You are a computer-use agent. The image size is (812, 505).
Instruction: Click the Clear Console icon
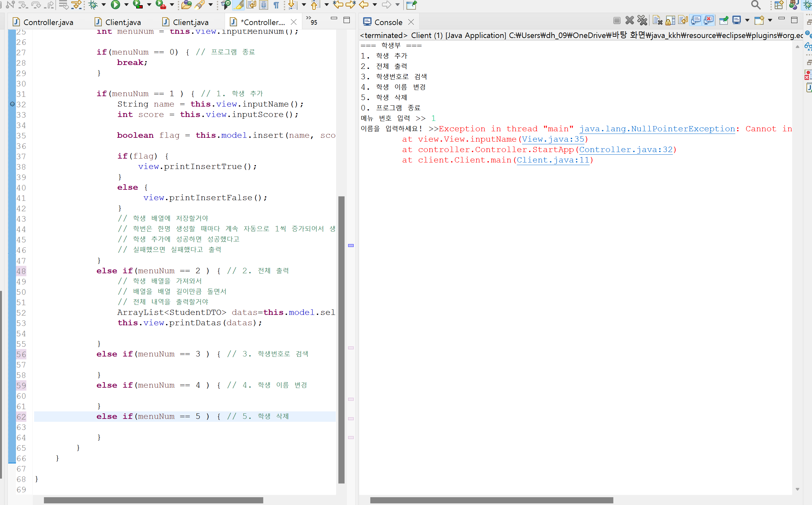(657, 21)
